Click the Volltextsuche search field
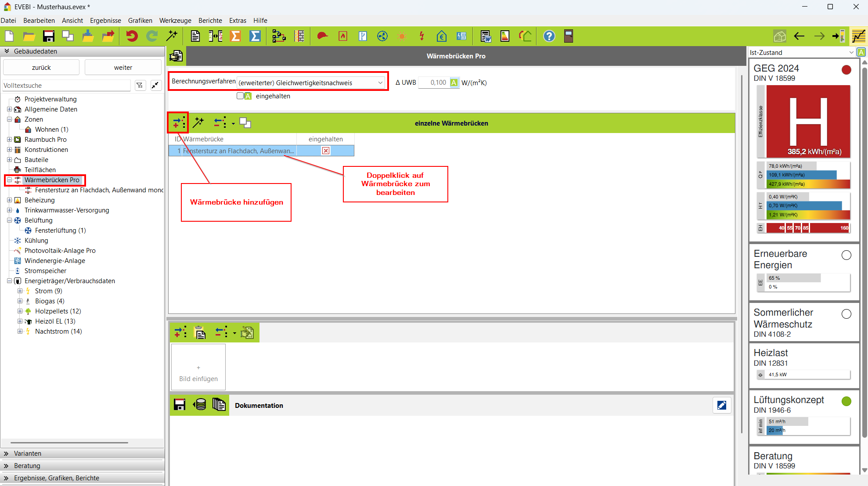The image size is (868, 486). click(x=66, y=86)
